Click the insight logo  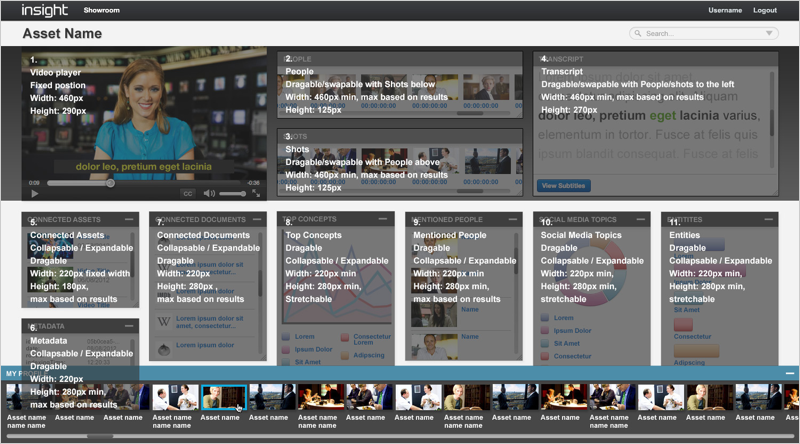pyautogui.click(x=44, y=10)
